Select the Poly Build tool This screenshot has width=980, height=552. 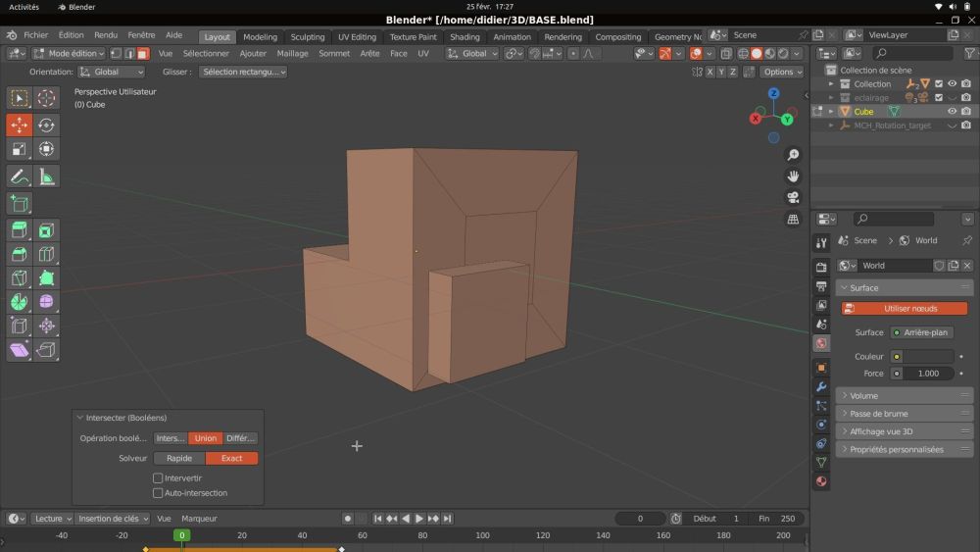click(46, 277)
